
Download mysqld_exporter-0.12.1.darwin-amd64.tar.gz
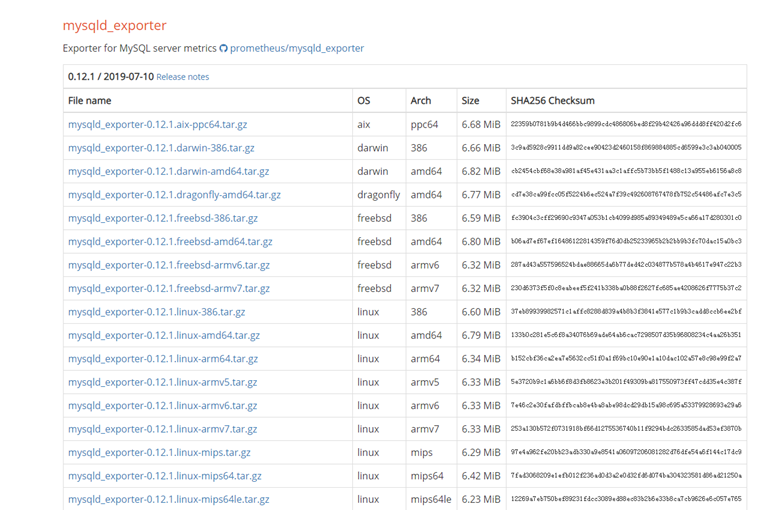169,171
